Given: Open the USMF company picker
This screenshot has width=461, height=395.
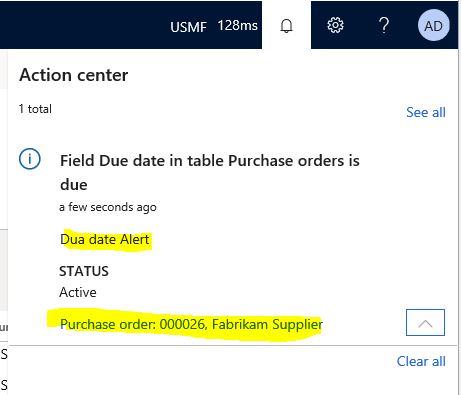Looking at the screenshot, I should click(x=188, y=27).
